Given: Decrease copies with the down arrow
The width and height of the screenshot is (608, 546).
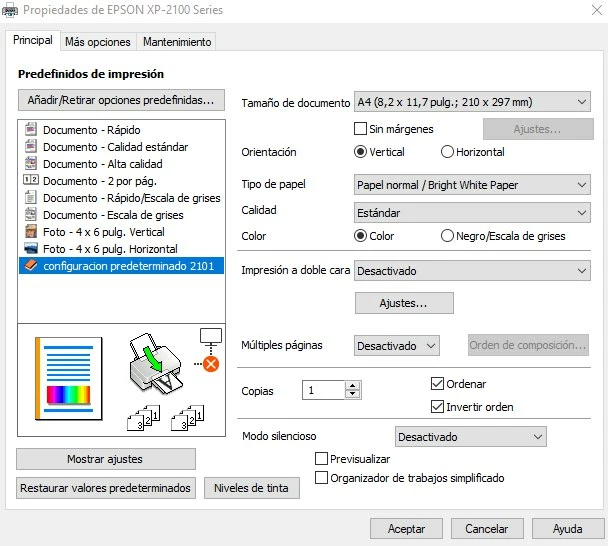Looking at the screenshot, I should point(352,394).
